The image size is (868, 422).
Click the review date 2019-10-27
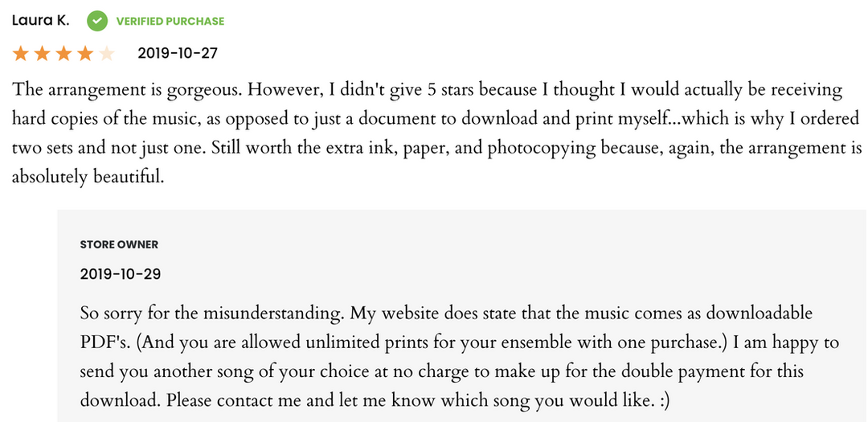[x=178, y=54]
